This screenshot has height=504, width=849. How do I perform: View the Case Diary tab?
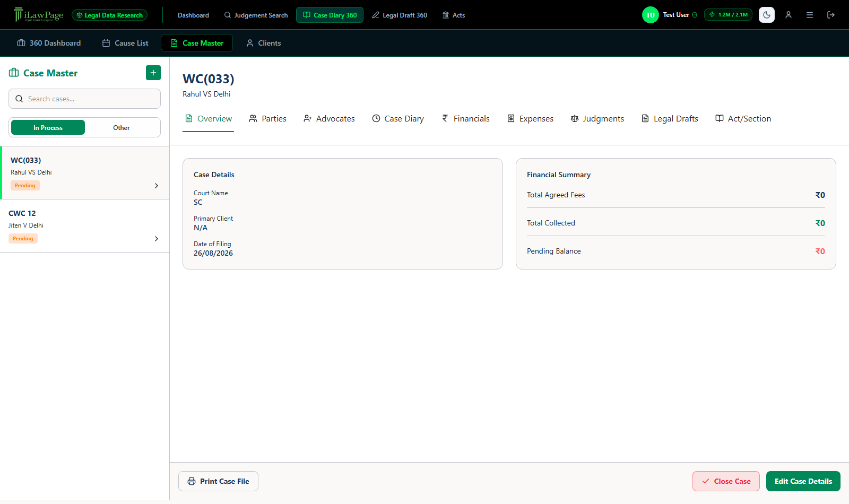coord(398,119)
